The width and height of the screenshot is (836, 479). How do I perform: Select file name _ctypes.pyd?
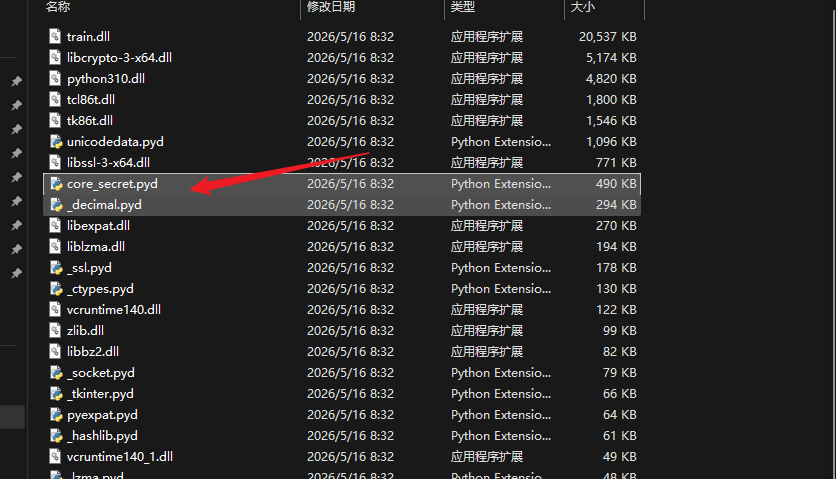(100, 289)
